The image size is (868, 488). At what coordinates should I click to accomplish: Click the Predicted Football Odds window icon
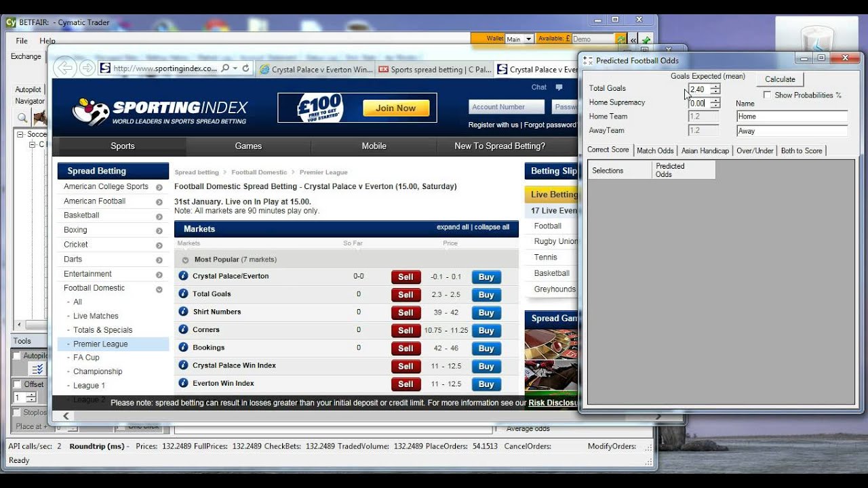pyautogui.click(x=588, y=60)
